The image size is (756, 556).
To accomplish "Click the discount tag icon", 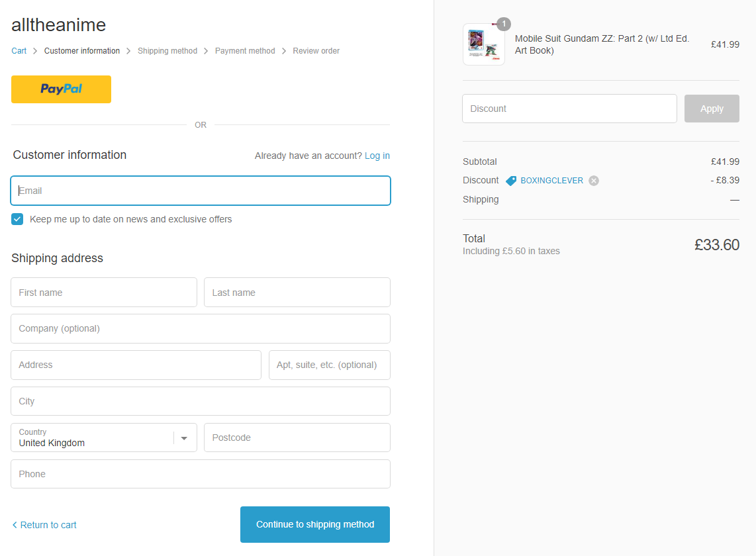I will [511, 181].
